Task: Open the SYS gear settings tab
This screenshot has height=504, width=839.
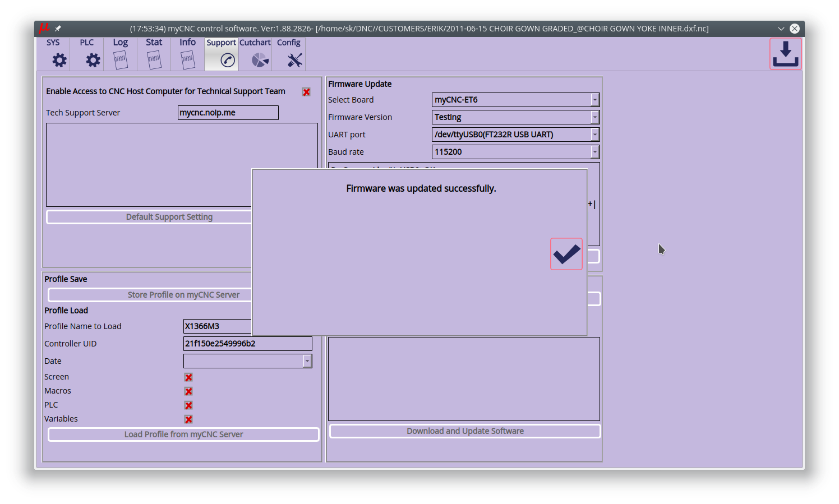Action: (x=59, y=59)
